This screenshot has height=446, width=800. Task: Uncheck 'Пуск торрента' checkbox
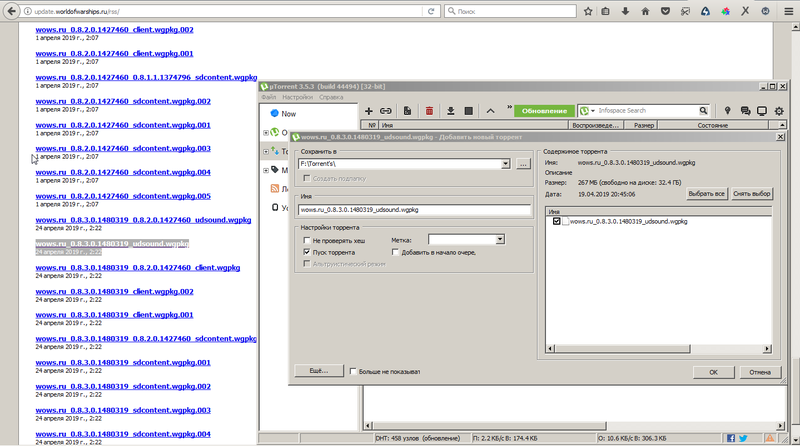[x=307, y=252]
